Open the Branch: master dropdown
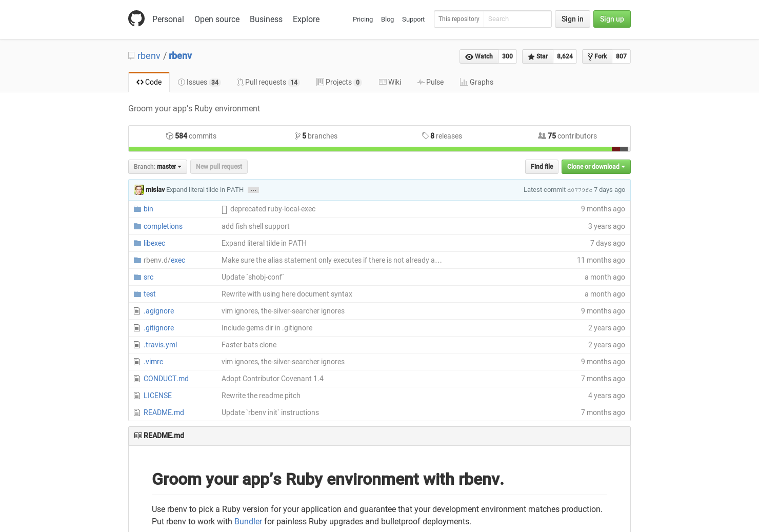The image size is (759, 532). (x=157, y=167)
